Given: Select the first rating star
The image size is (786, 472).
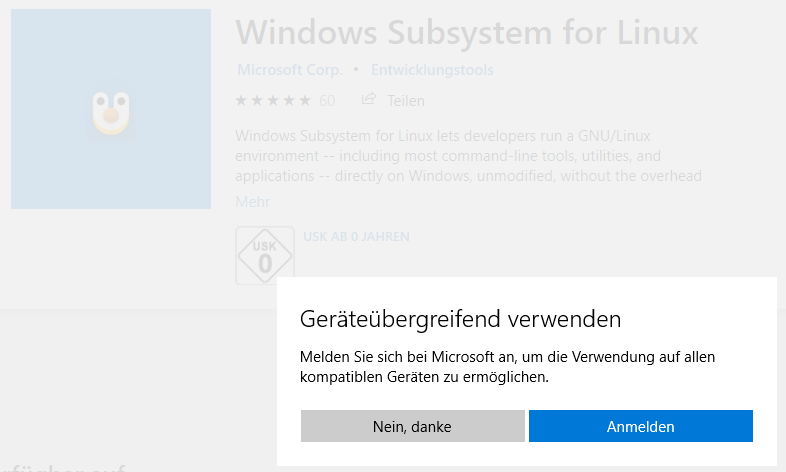Looking at the screenshot, I should coord(241,101).
